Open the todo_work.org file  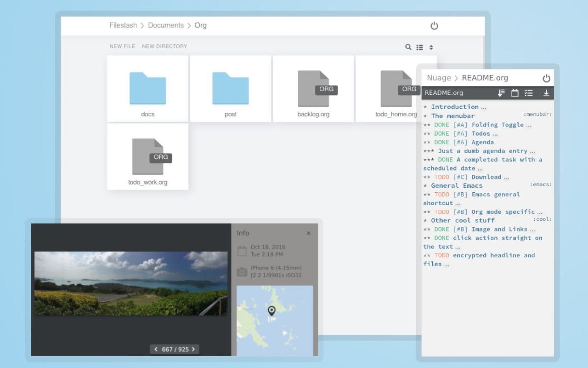coord(148,156)
